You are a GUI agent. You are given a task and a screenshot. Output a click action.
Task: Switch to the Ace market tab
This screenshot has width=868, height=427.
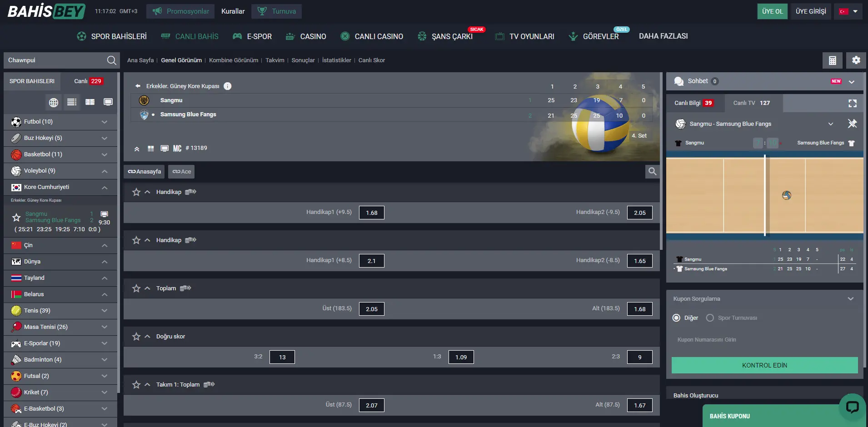(181, 172)
